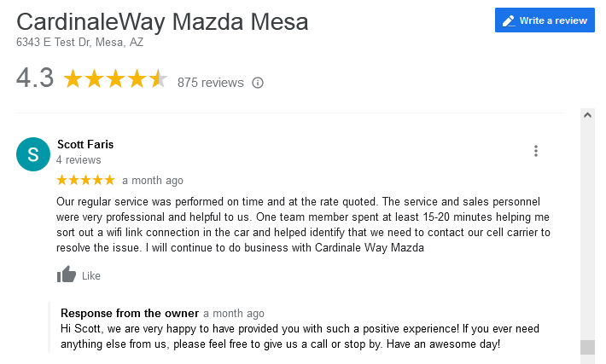The image size is (606, 364).
Task: Click the scrollbar thumb at the bottom
Action: 587,347
